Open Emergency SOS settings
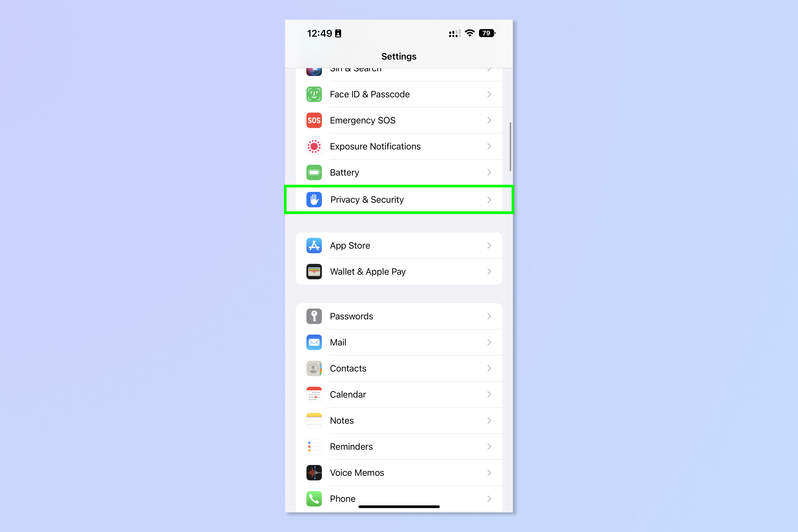 (x=399, y=120)
